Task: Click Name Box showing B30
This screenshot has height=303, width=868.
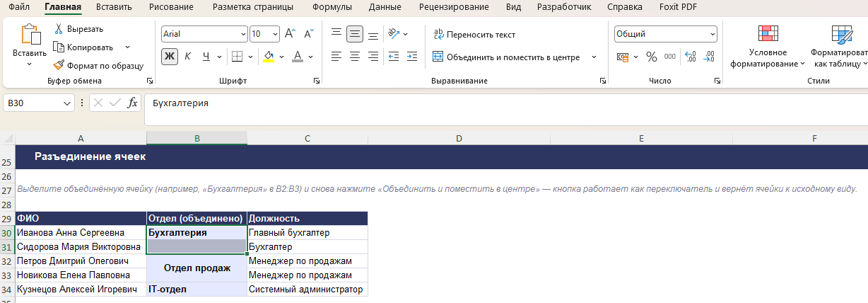Action: (x=38, y=103)
